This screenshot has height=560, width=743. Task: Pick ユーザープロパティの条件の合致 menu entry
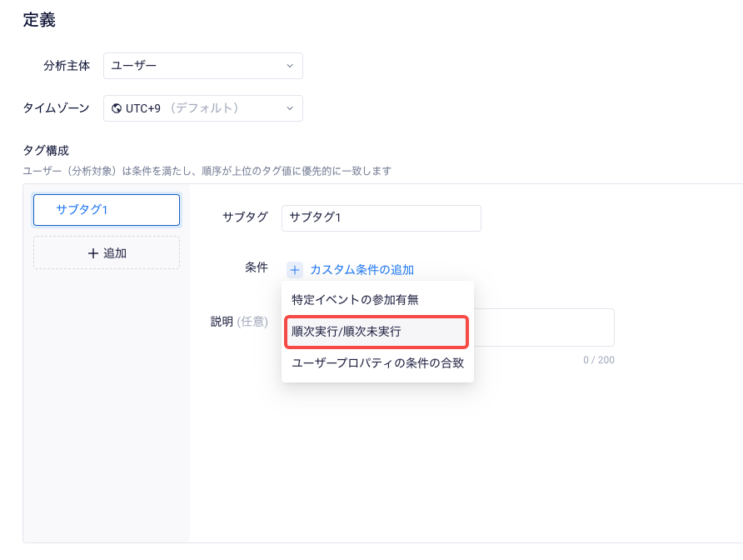pos(377,363)
